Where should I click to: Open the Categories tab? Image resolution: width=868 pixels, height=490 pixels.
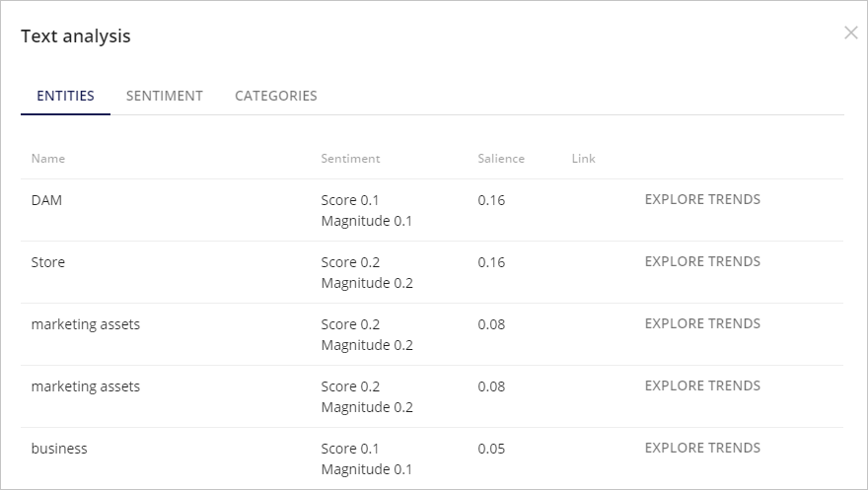(x=275, y=96)
